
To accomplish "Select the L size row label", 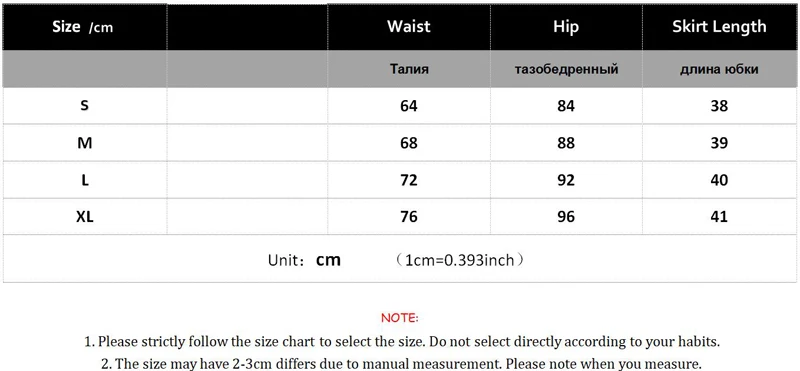I will point(85,180).
